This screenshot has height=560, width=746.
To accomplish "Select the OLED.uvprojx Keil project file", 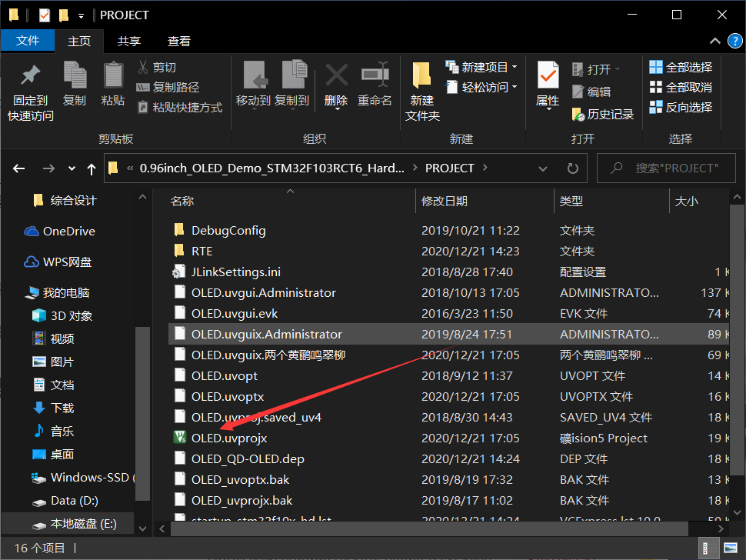I will [x=229, y=438].
